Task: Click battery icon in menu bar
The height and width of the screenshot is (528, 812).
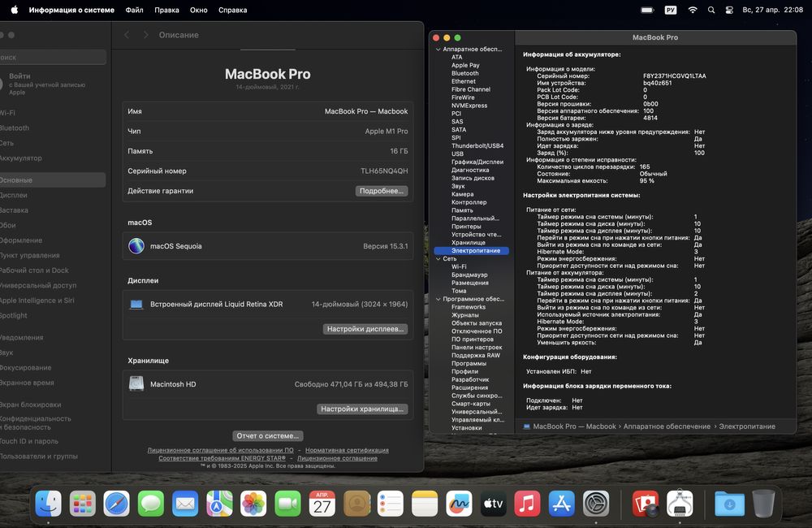Action: (x=647, y=10)
